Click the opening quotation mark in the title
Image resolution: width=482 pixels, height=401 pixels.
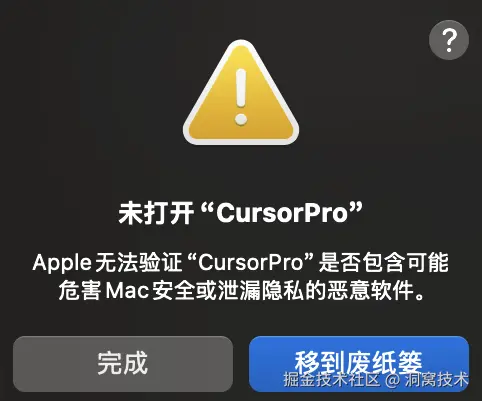point(208,208)
